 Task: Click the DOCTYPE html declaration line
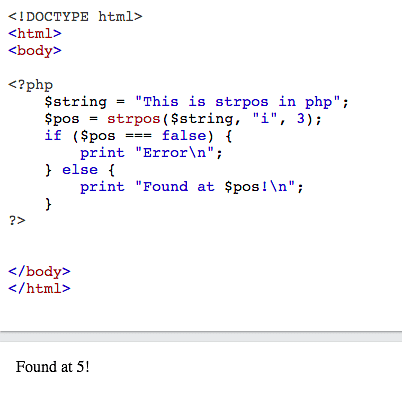[75, 17]
